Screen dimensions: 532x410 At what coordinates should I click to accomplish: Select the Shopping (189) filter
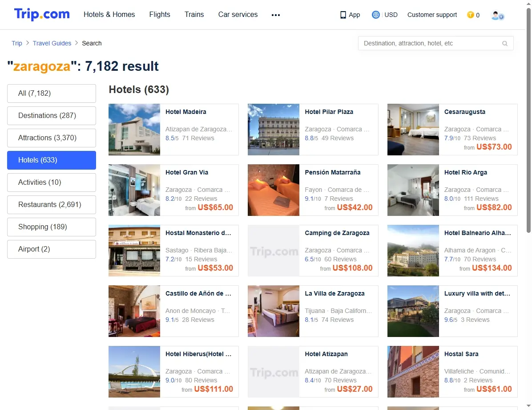pos(52,227)
